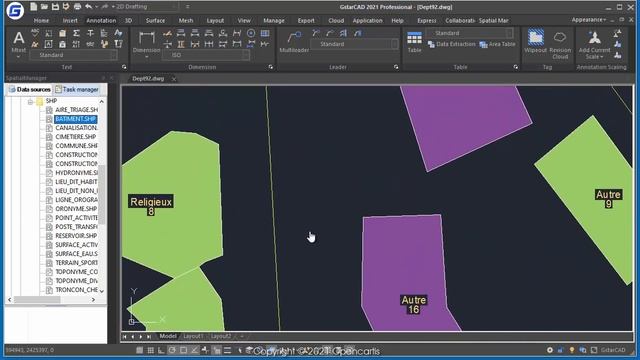Select COMMUNE.SHP in the tree
The width and height of the screenshot is (640, 360).
[76, 146]
